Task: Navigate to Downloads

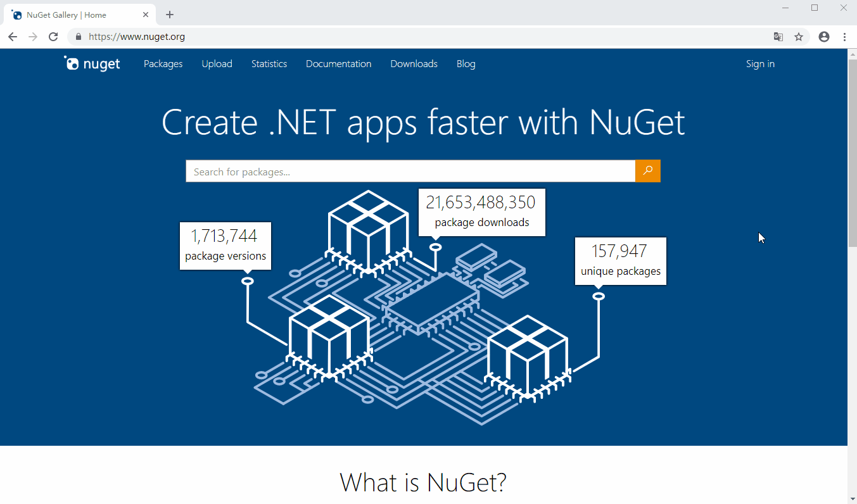Action: (414, 64)
